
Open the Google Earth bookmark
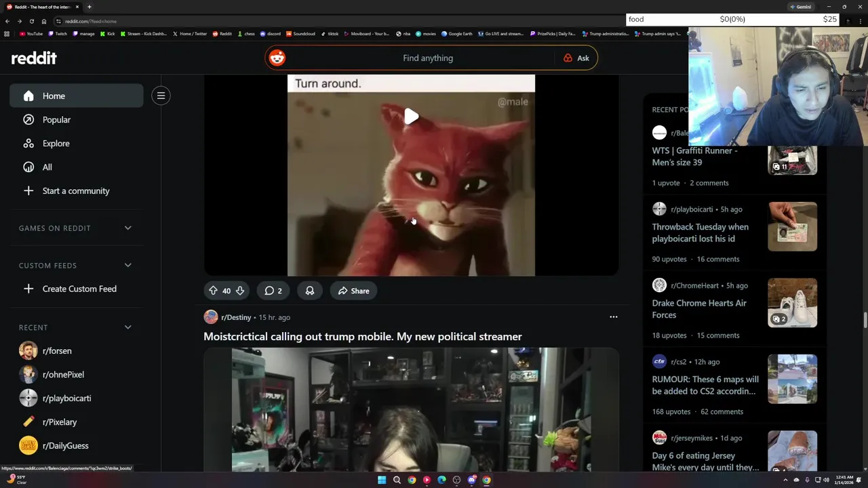(x=456, y=33)
